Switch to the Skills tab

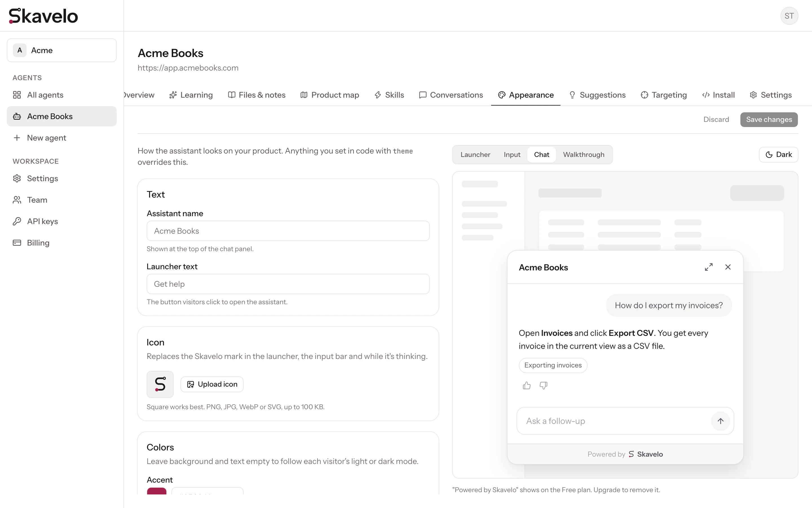pyautogui.click(x=389, y=95)
